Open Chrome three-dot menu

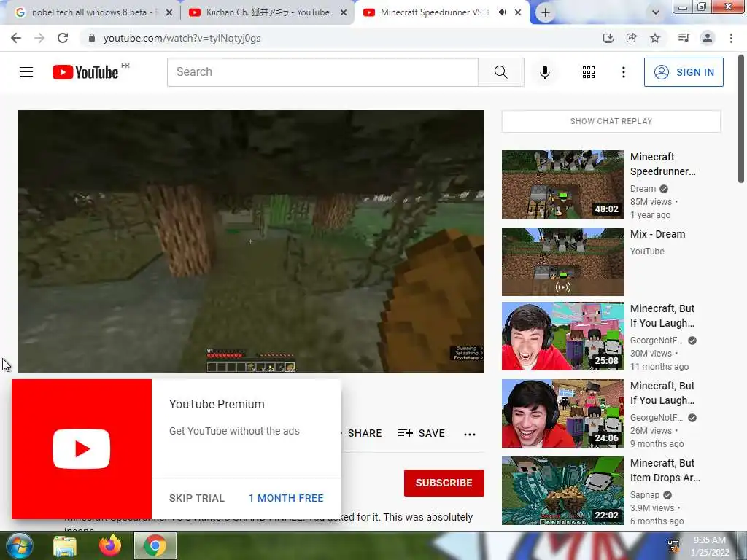(x=731, y=38)
